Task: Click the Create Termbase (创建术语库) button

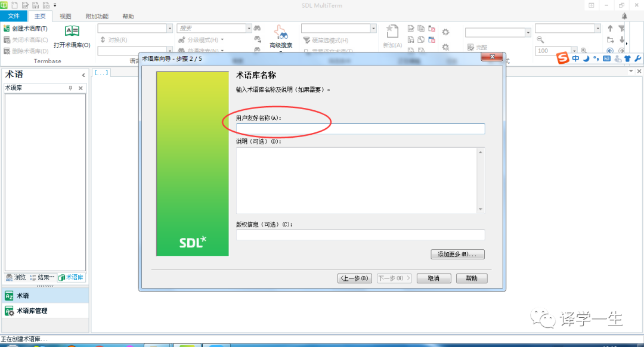Action: (x=26, y=29)
